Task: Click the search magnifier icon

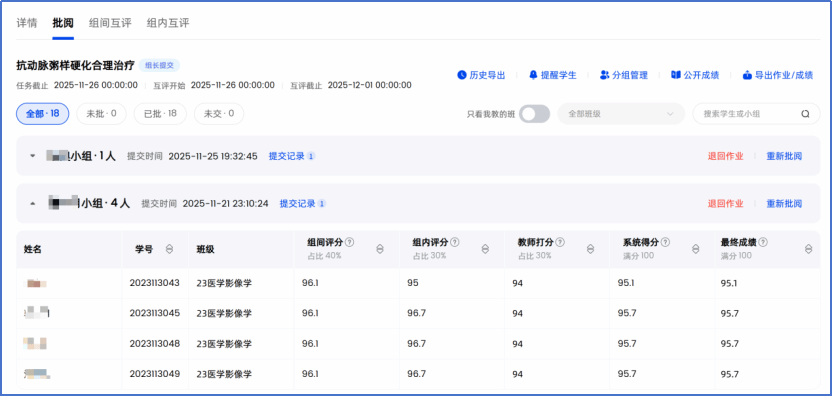Action: click(x=805, y=114)
